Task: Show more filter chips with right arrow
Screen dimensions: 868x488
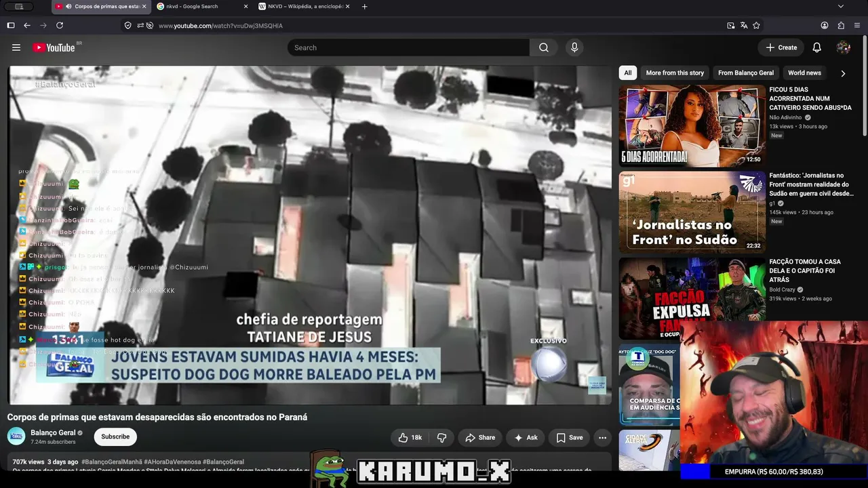Action: 843,73
